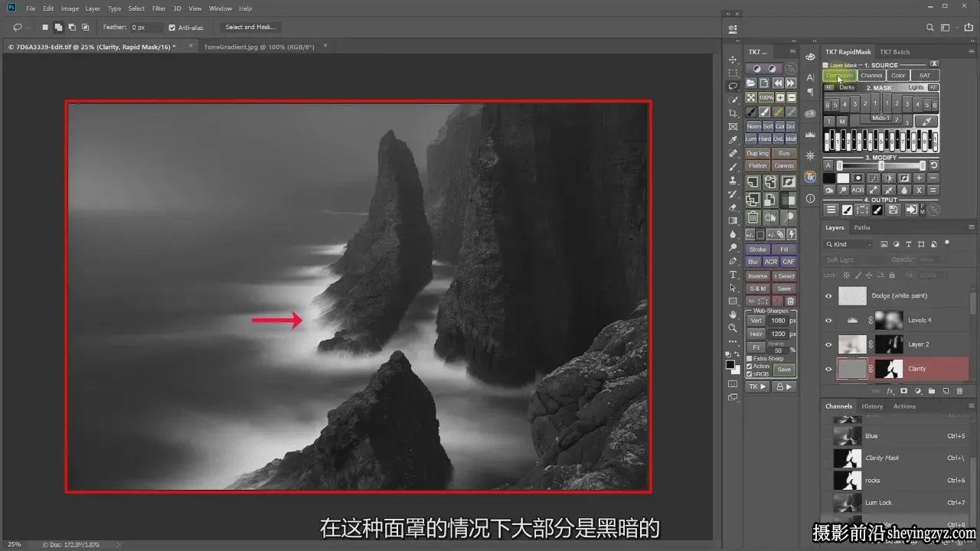
Task: Select the Move tool
Action: click(x=733, y=60)
